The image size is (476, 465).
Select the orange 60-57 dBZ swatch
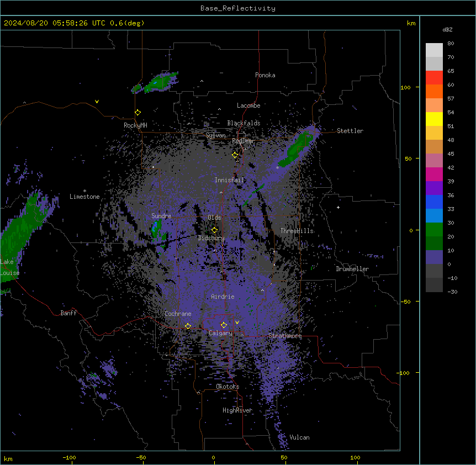click(x=434, y=92)
